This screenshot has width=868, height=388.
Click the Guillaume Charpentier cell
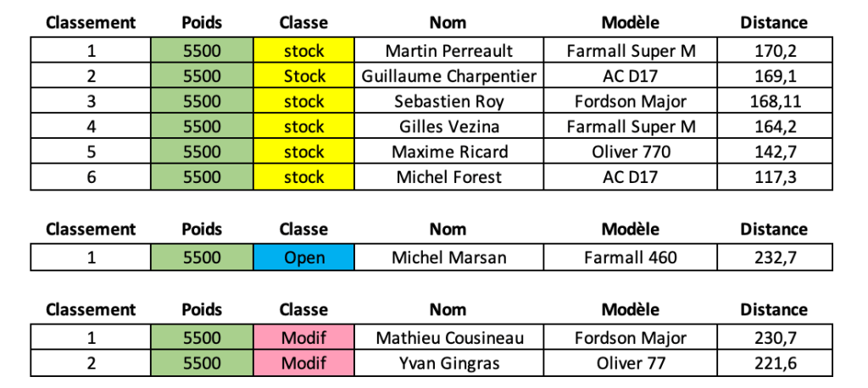[x=448, y=76]
